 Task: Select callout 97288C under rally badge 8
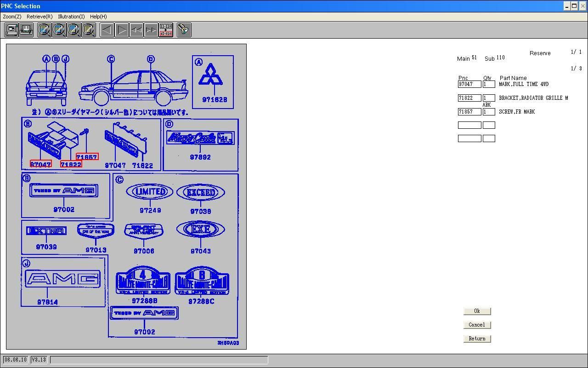click(x=201, y=301)
